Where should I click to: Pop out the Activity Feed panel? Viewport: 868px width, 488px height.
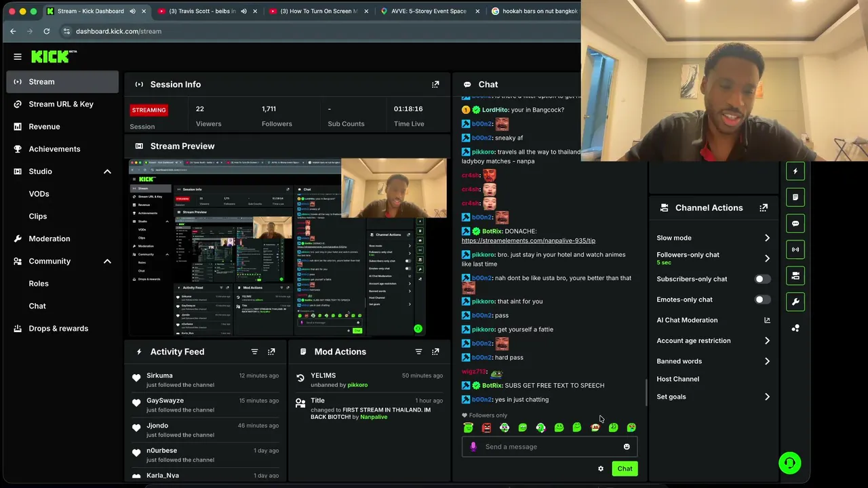[271, 352]
